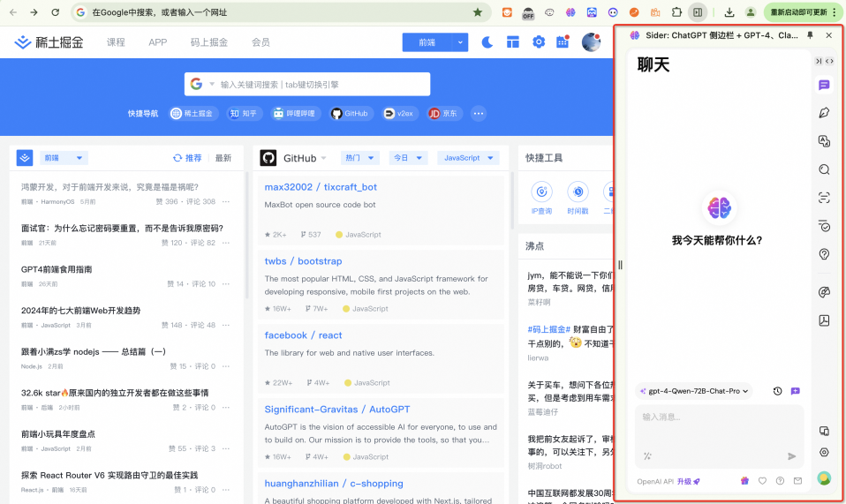846x504 pixels.
Task: Click the 输入关键词搜索 search field
Action: [307, 84]
